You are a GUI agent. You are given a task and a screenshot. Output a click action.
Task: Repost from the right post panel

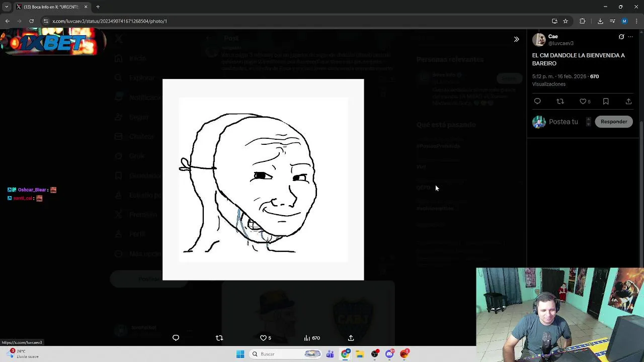pyautogui.click(x=560, y=102)
